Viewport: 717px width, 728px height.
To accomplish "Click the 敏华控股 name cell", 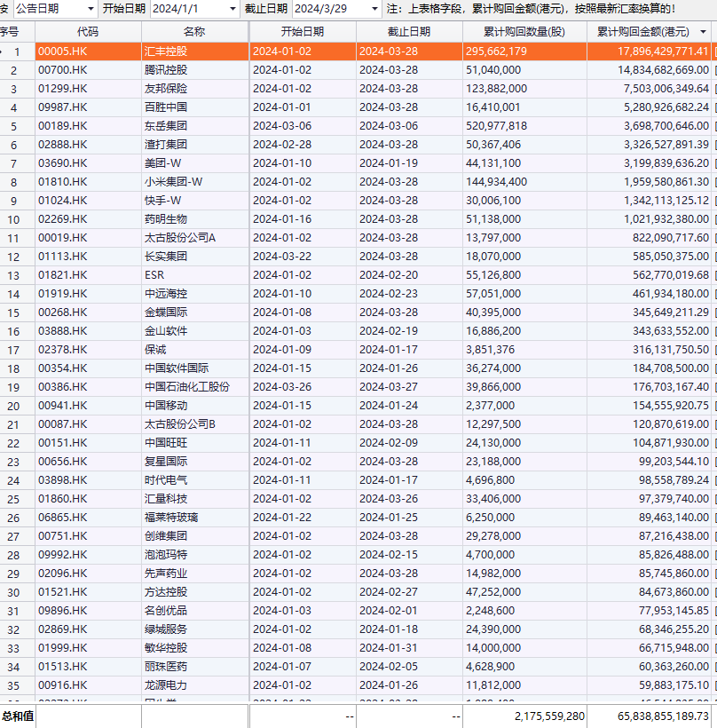I will (x=194, y=648).
